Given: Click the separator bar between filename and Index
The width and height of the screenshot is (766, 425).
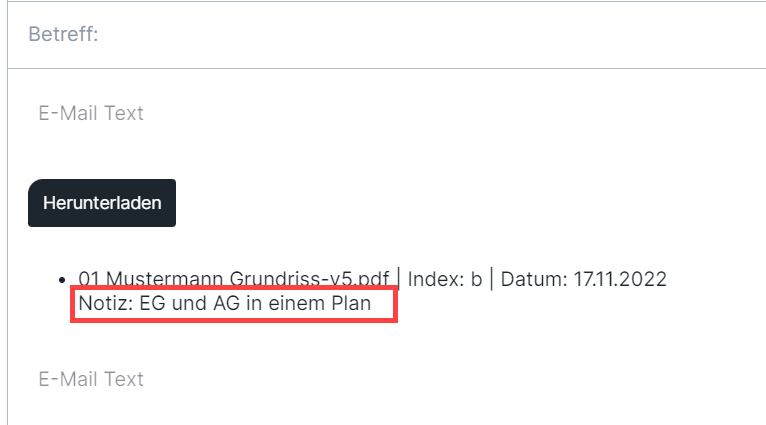Looking at the screenshot, I should pos(399,279).
